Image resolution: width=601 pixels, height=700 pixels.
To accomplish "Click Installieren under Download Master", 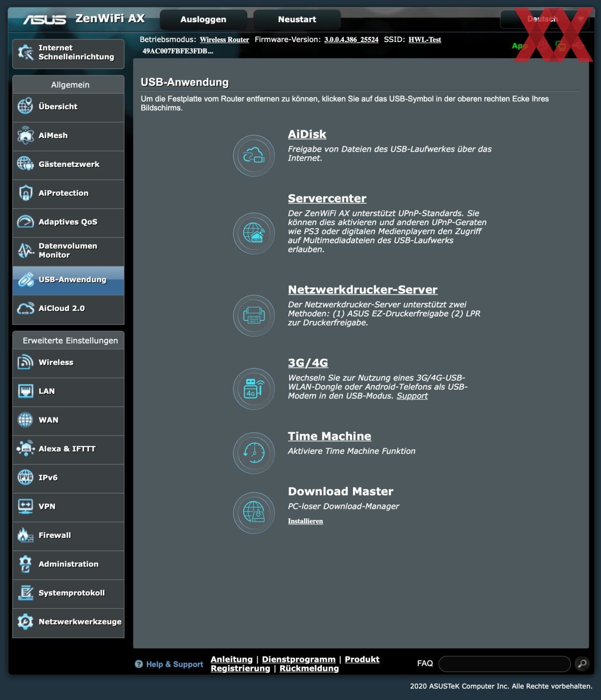I will 305,521.
